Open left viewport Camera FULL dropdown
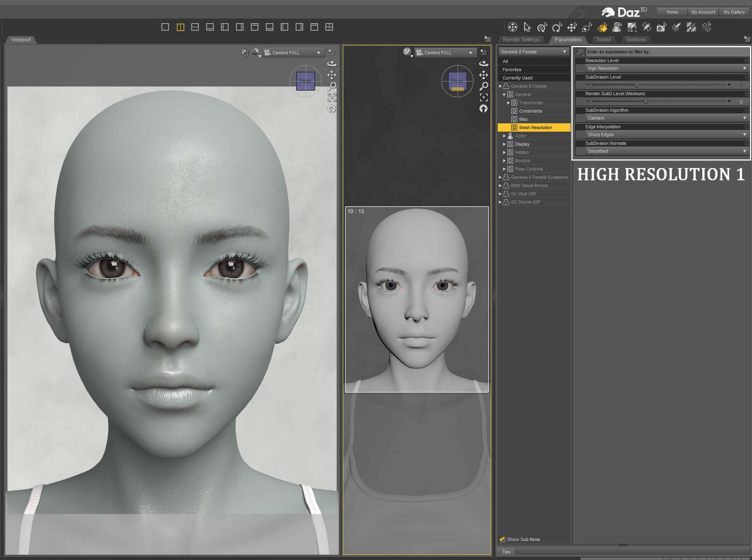The height and width of the screenshot is (560, 752). coord(294,53)
